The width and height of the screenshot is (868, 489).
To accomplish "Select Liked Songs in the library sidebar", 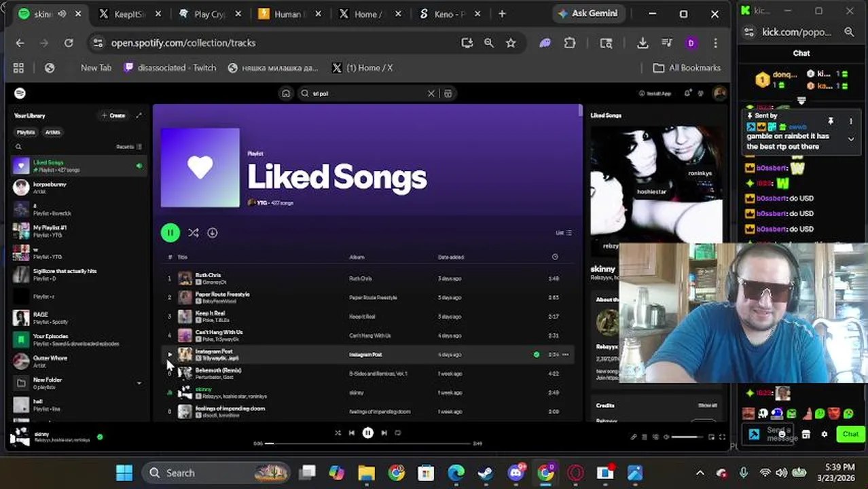I will (x=79, y=166).
